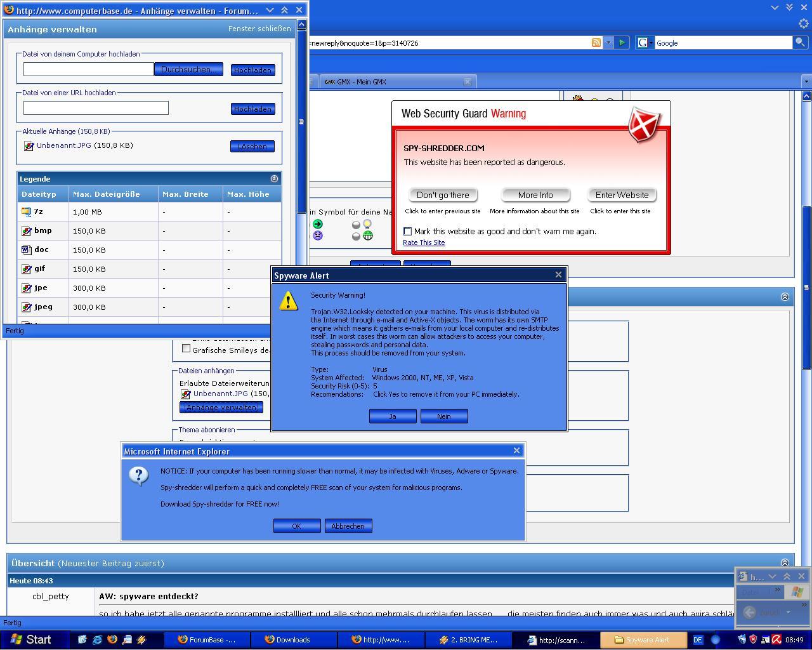Click Enter Website in Web Security Guard warning

coord(622,195)
